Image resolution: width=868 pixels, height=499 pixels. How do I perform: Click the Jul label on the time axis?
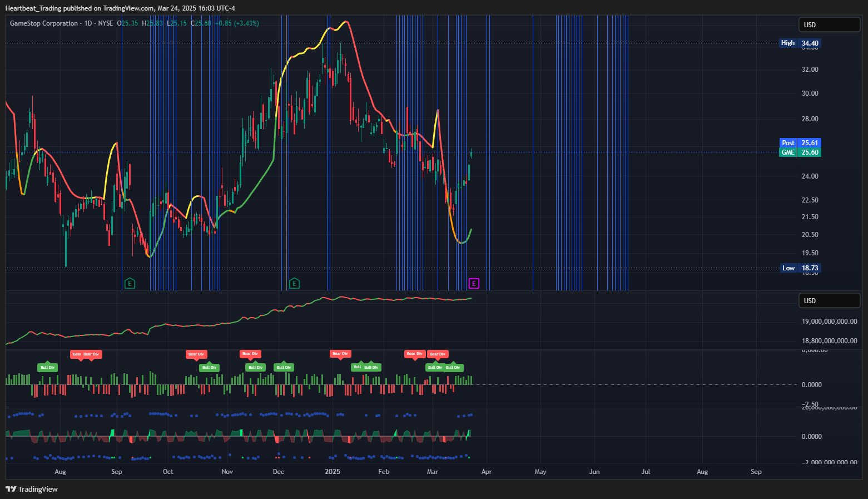[x=646, y=472]
